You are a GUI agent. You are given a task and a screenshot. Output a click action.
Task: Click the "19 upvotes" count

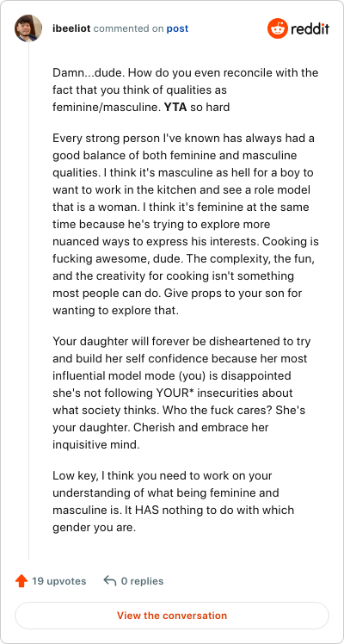click(x=59, y=581)
